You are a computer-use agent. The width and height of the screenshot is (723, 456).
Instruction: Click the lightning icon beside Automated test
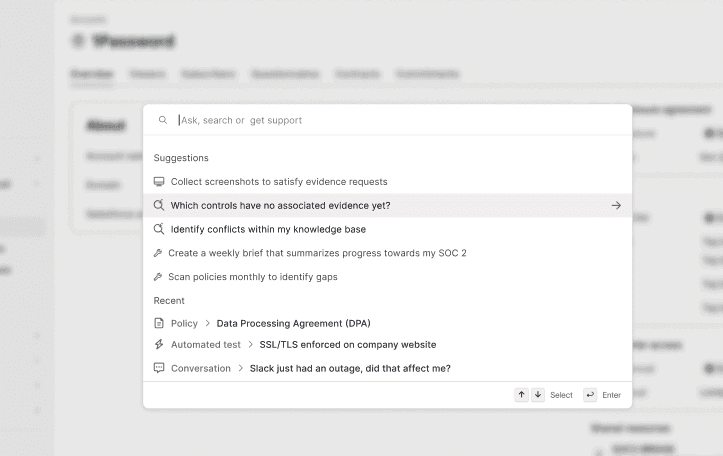[x=159, y=344]
